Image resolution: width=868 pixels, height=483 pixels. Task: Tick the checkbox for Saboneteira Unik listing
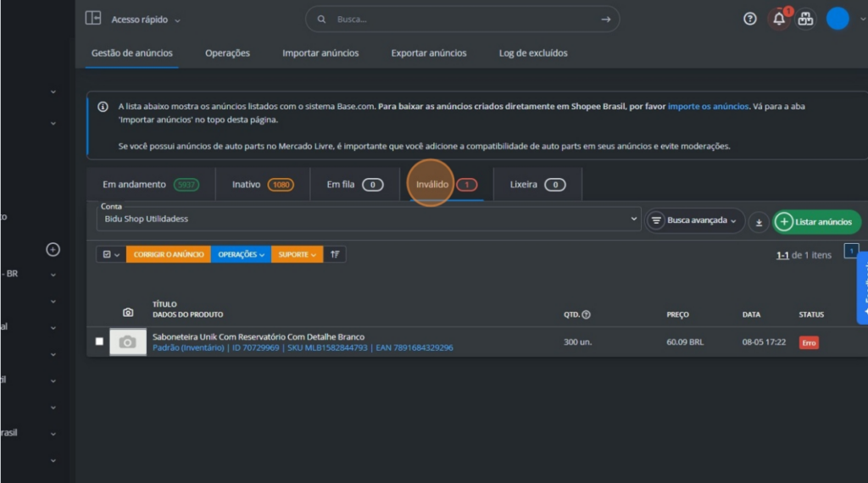pyautogui.click(x=99, y=341)
